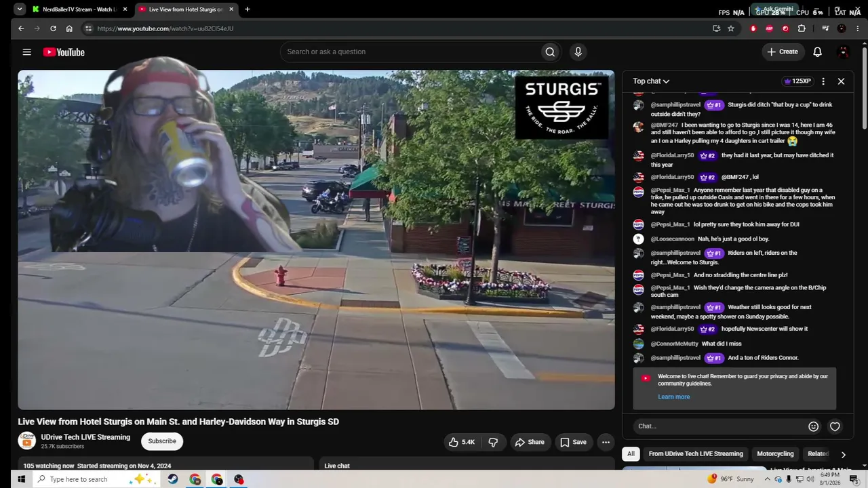Viewport: 868px width, 488px height.
Task: Open the weather widget showing 96°F Sunny
Action: pyautogui.click(x=731, y=479)
